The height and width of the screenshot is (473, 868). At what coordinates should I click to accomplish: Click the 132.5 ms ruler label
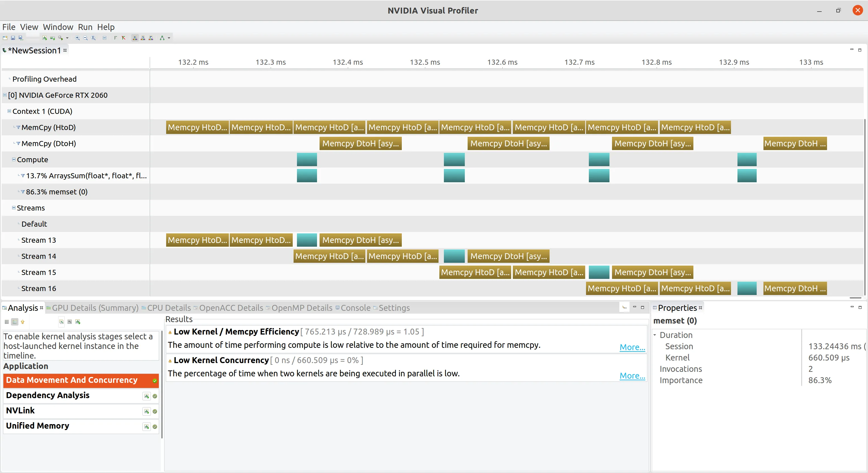425,62
